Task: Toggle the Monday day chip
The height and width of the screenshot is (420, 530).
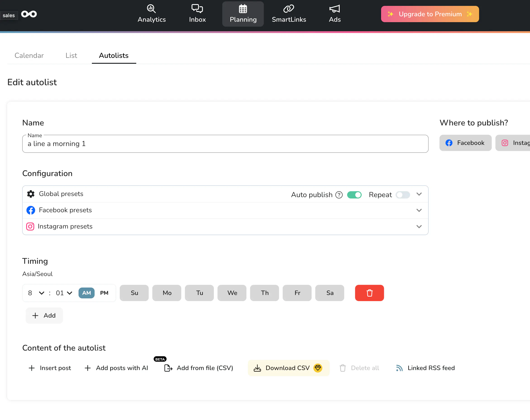Action: pos(167,293)
